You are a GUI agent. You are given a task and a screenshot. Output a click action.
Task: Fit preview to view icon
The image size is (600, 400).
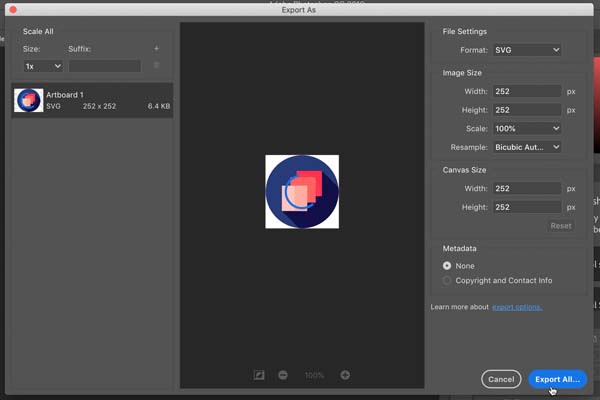click(x=259, y=375)
